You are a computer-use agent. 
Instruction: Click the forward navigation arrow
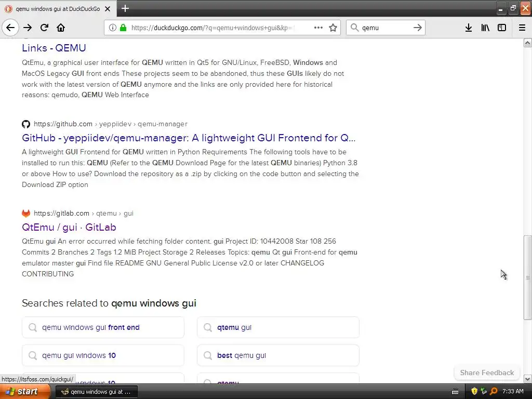click(28, 28)
